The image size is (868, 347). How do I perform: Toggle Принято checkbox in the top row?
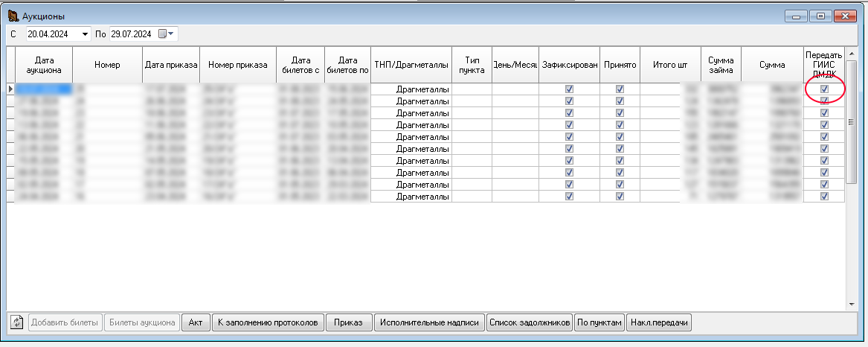pos(620,89)
